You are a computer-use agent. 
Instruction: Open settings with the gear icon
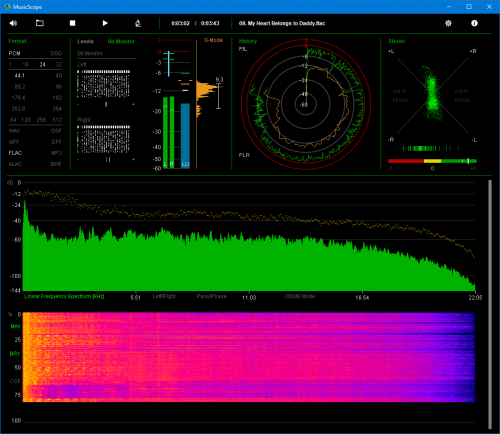[x=448, y=23]
